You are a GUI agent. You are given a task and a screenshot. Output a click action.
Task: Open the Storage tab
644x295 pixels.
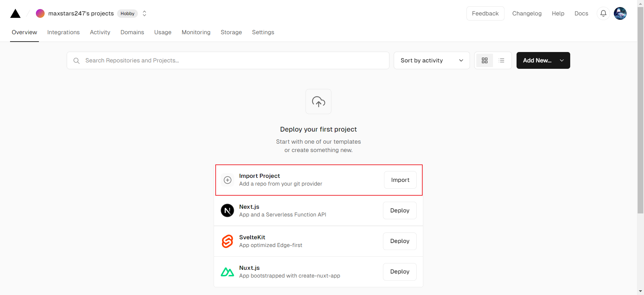point(231,32)
